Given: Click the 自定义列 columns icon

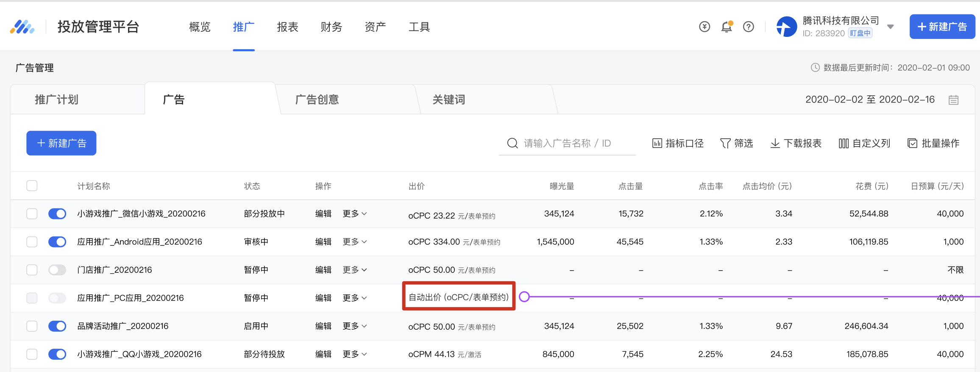Looking at the screenshot, I should tap(844, 143).
